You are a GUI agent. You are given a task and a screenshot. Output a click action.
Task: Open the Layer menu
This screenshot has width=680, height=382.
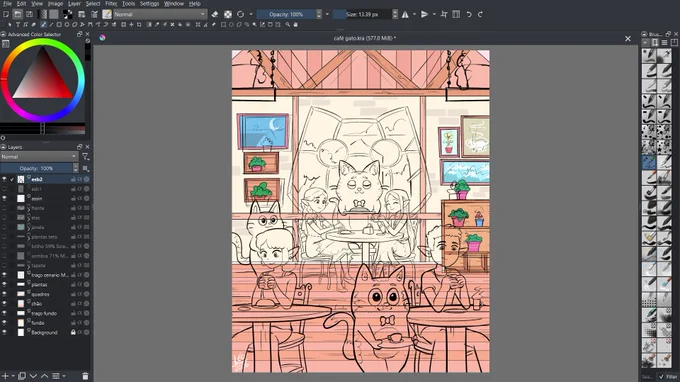pos(74,3)
